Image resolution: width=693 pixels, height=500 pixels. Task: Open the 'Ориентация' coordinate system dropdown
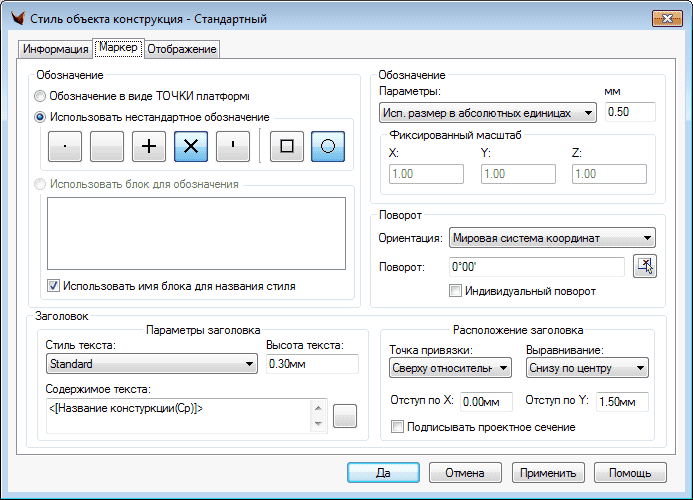point(552,238)
